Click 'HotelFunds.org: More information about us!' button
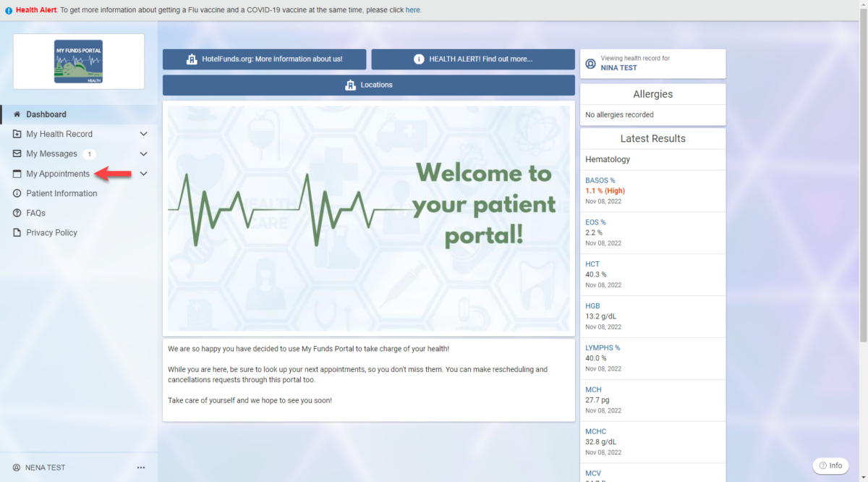 pyautogui.click(x=264, y=59)
